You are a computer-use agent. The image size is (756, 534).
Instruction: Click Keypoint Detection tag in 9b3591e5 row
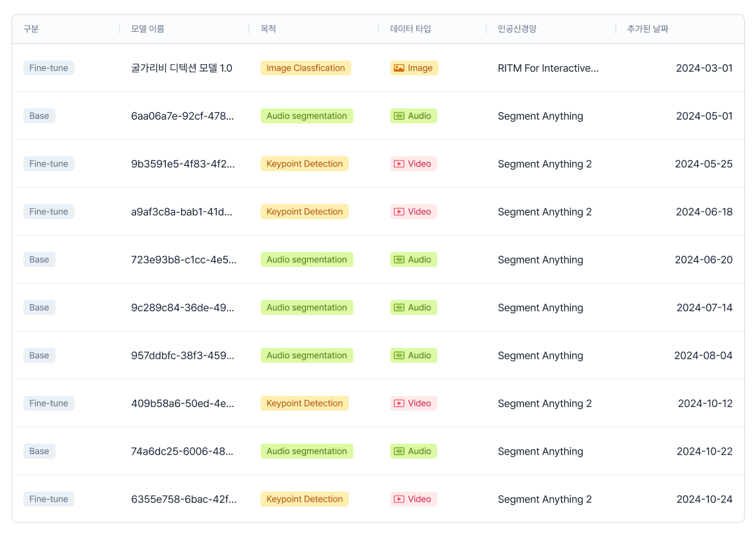305,163
